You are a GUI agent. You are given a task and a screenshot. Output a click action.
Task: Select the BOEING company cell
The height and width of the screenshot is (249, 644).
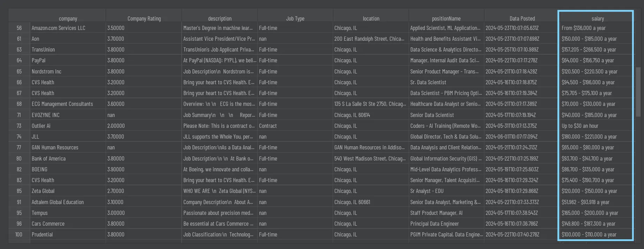tap(68, 169)
